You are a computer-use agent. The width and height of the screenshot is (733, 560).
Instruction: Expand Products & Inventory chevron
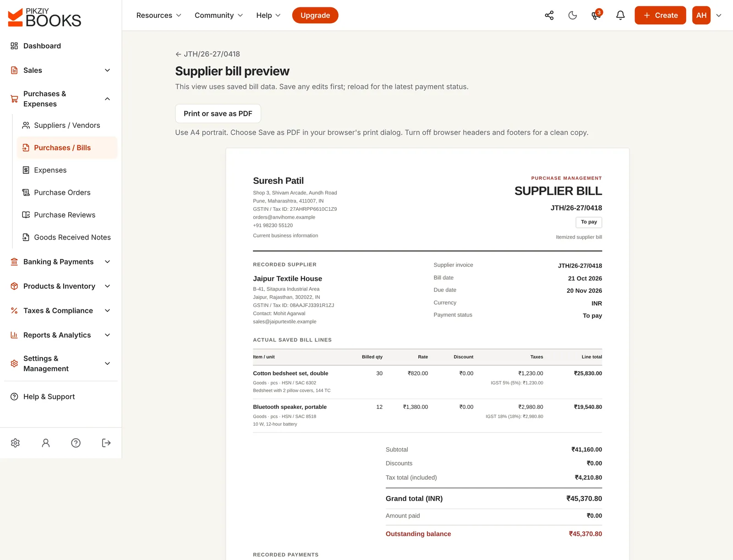(108, 286)
